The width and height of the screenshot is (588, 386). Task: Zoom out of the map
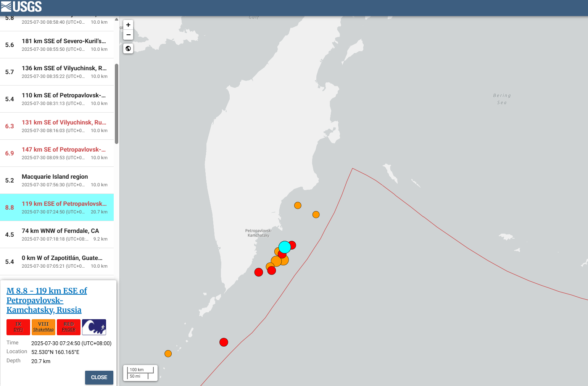(x=128, y=35)
